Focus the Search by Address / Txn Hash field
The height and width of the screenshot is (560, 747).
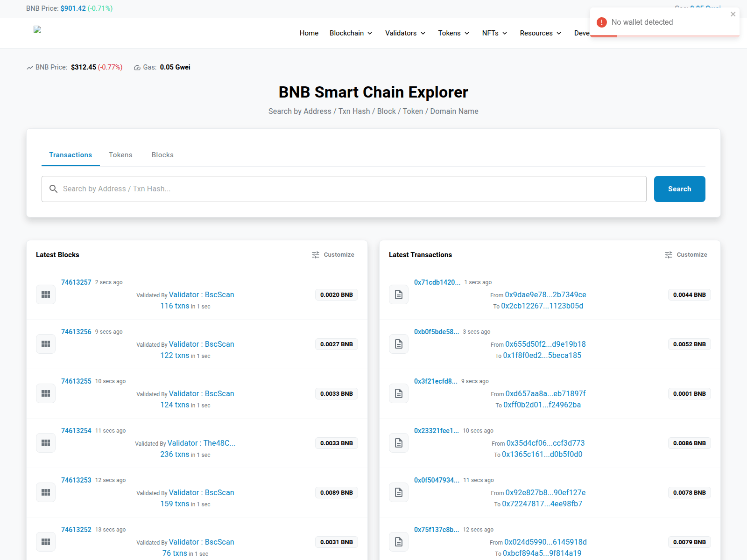click(x=344, y=189)
